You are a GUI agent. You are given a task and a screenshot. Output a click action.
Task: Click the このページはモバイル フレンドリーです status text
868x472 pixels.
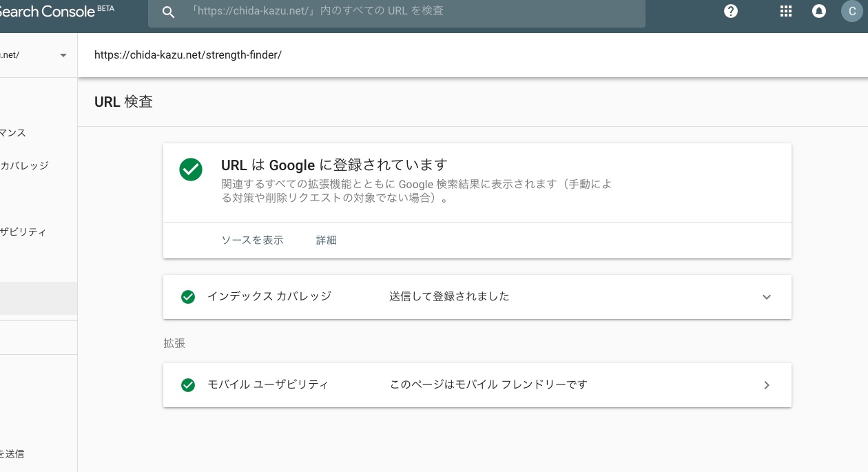pyautogui.click(x=488, y=385)
